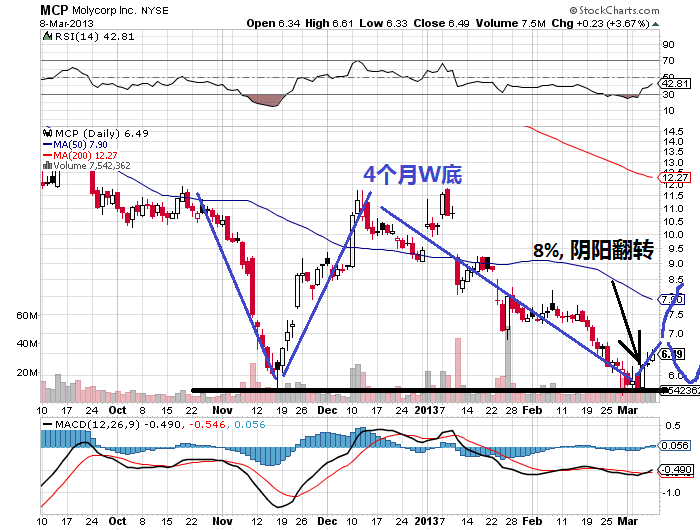700x530 pixels.
Task: Click the volume bars icon in legend
Action: (x=47, y=165)
